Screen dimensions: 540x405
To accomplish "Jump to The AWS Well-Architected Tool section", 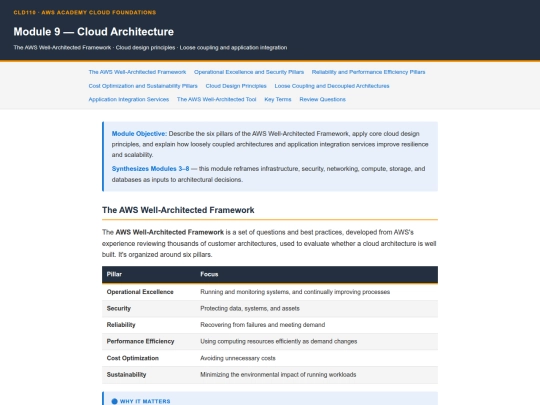I will tap(216, 99).
